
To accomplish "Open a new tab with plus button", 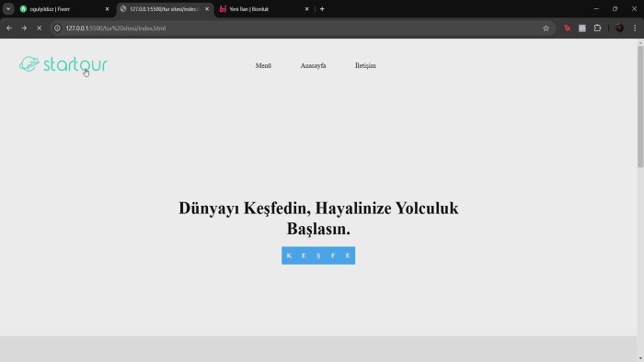I will click(322, 8).
